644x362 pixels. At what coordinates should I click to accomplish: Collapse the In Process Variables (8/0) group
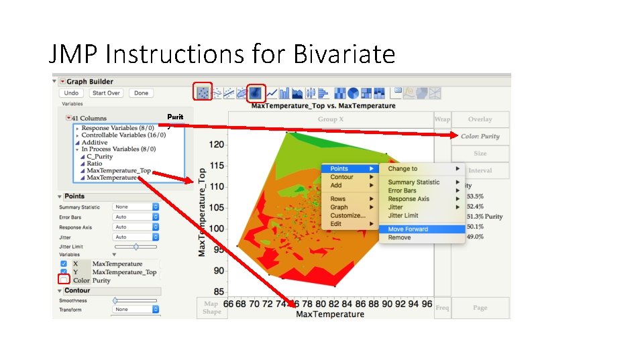click(x=77, y=149)
